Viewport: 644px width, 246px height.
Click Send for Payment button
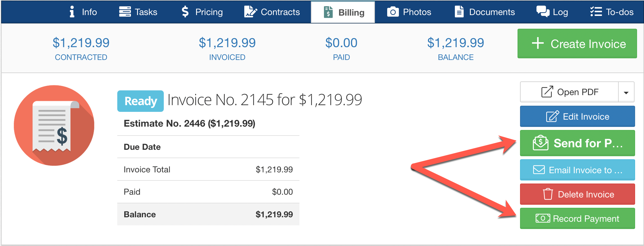pos(577,143)
